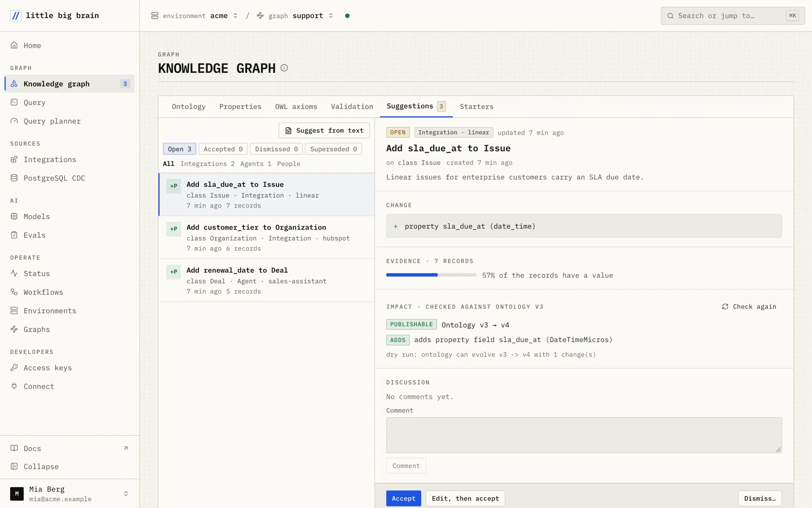Click the Integrations sidebar icon
Image resolution: width=812 pixels, height=508 pixels.
tap(14, 159)
